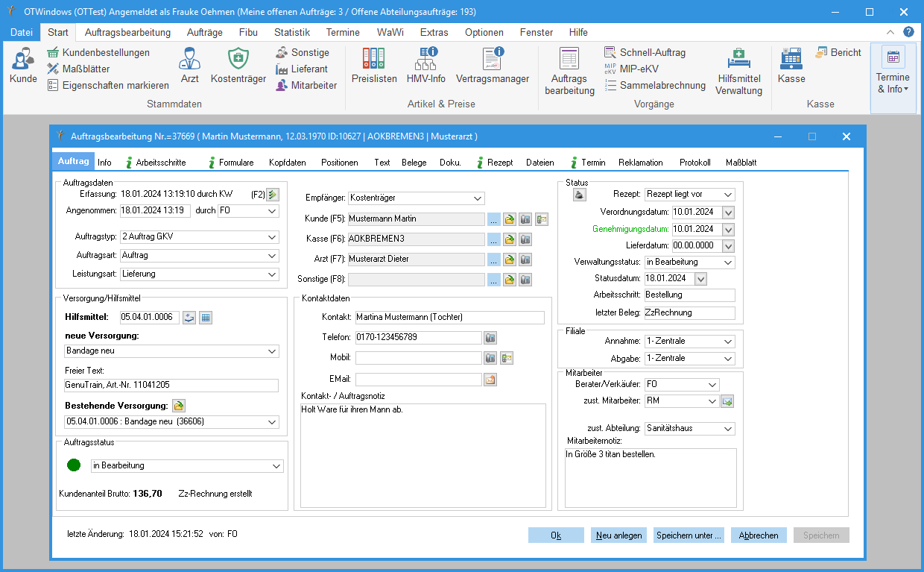Click the green Auftragsstatus indicator circle
The image size is (924, 572).
(x=74, y=465)
